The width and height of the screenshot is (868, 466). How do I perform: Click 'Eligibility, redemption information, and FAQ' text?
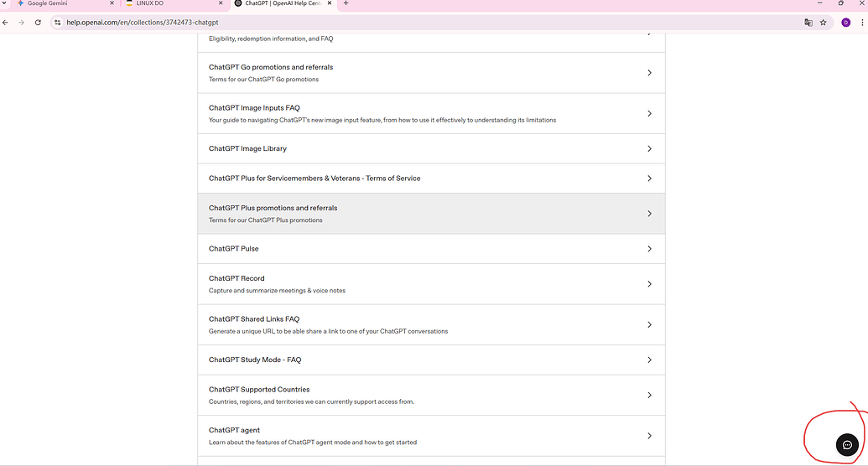[271, 39]
